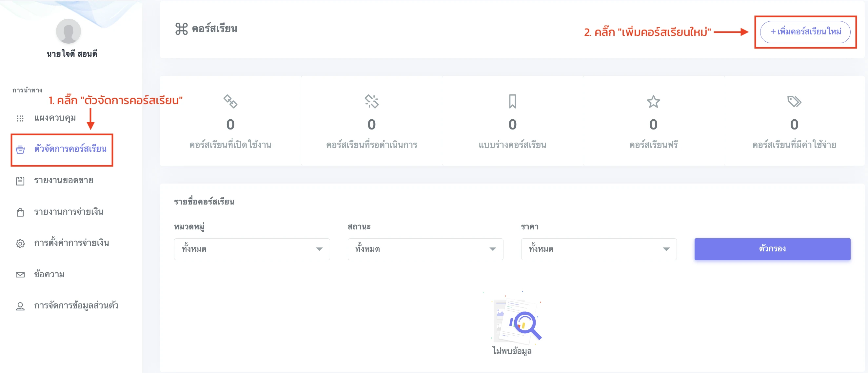Screen dimensions: 868x373
Task: Open การตั้งค่าการจ่ายเงิน settings
Action: 71,243
